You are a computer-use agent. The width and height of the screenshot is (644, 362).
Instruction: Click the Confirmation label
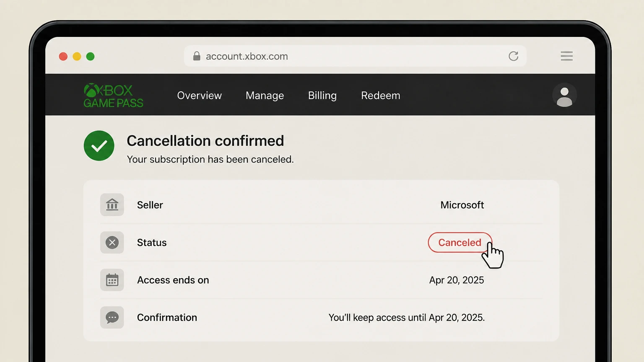pos(167,317)
